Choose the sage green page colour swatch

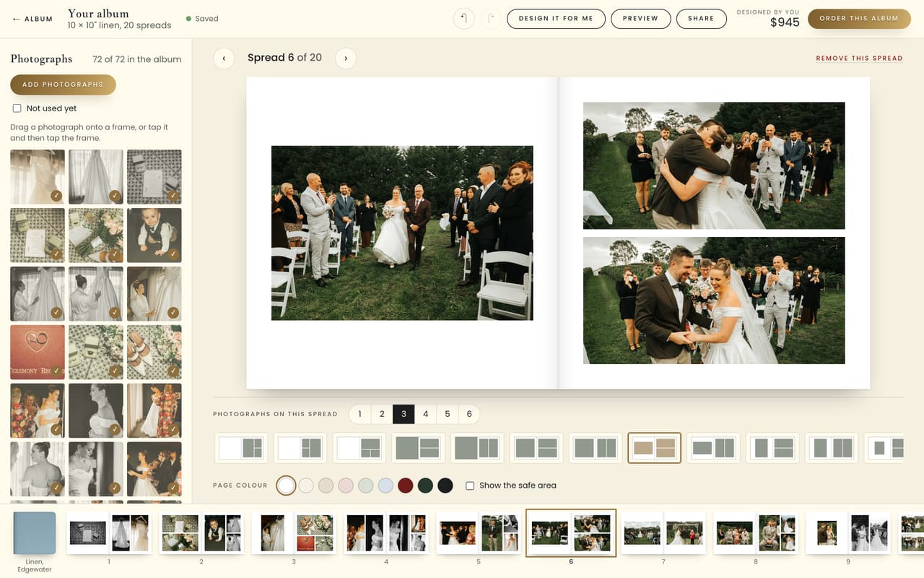point(366,486)
